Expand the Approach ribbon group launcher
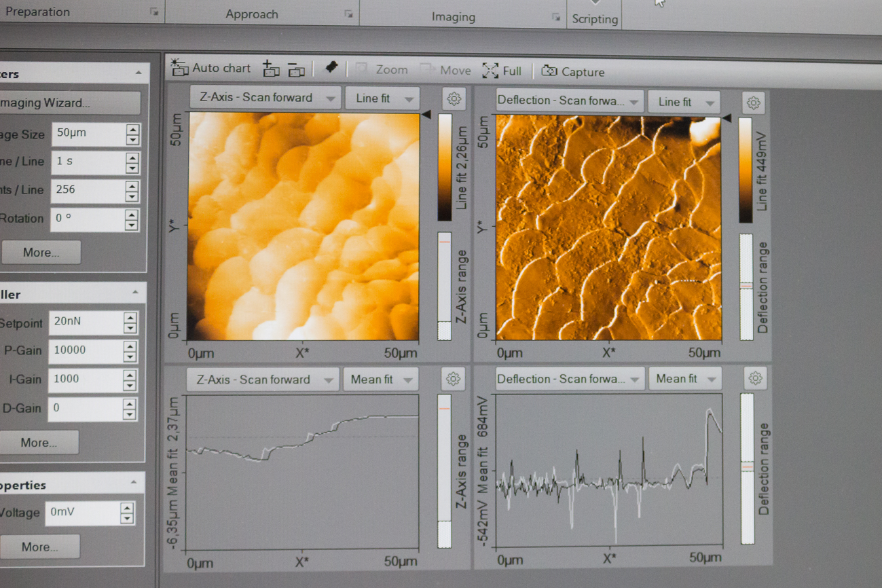Screen dimensions: 882x588 click(x=348, y=14)
